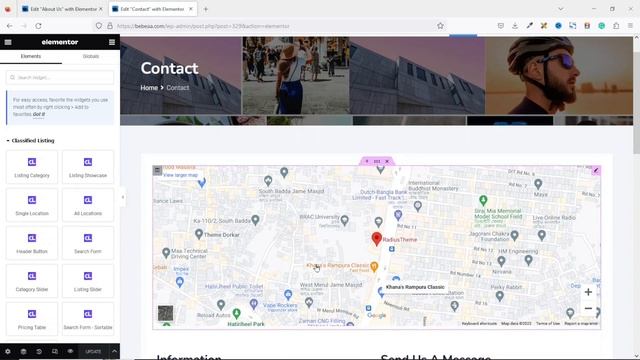The height and width of the screenshot is (360, 640).
Task: Open the Theme Dorkar map marker
Action: [199, 234]
